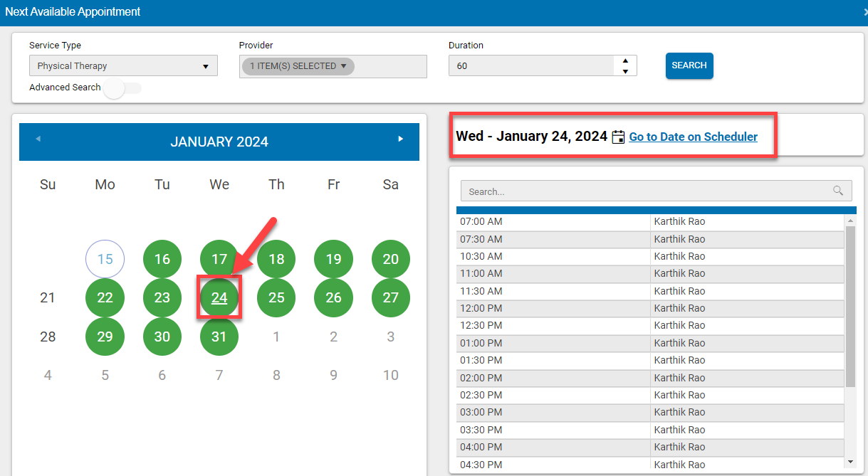
Task: Advance to February using the right arrow
Action: 400,141
